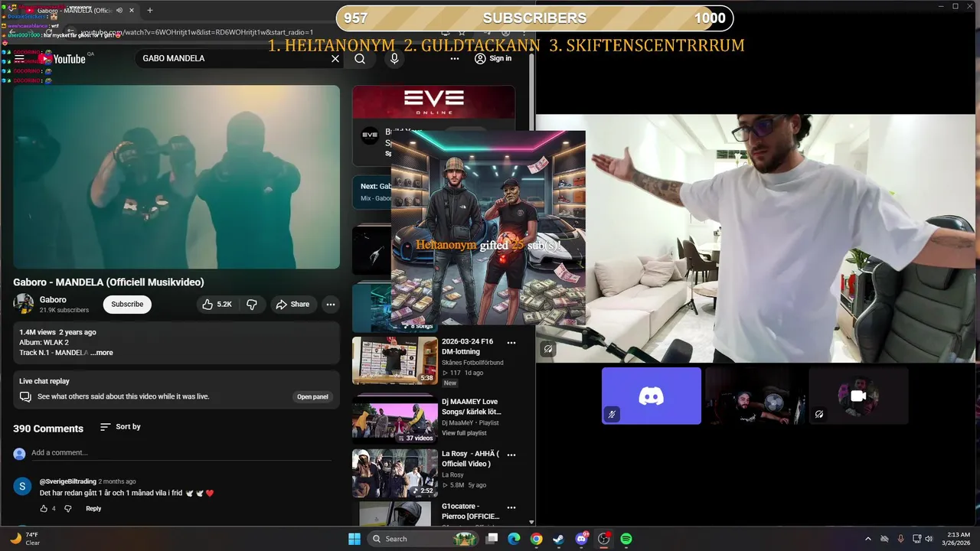Reply to the SverigeBiltrading comment
Screen dimensions: 980x551
coord(93,508)
